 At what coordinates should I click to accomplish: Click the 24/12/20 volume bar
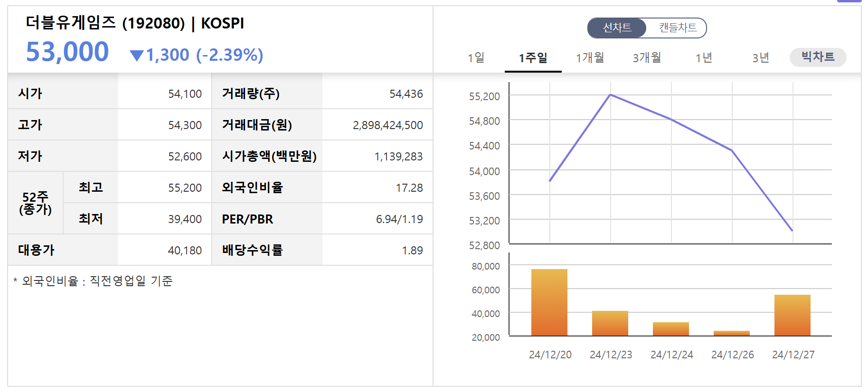click(x=549, y=302)
